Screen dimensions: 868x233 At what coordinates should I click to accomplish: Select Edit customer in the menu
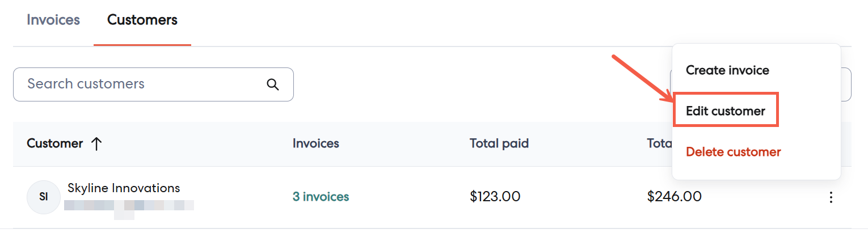(726, 111)
